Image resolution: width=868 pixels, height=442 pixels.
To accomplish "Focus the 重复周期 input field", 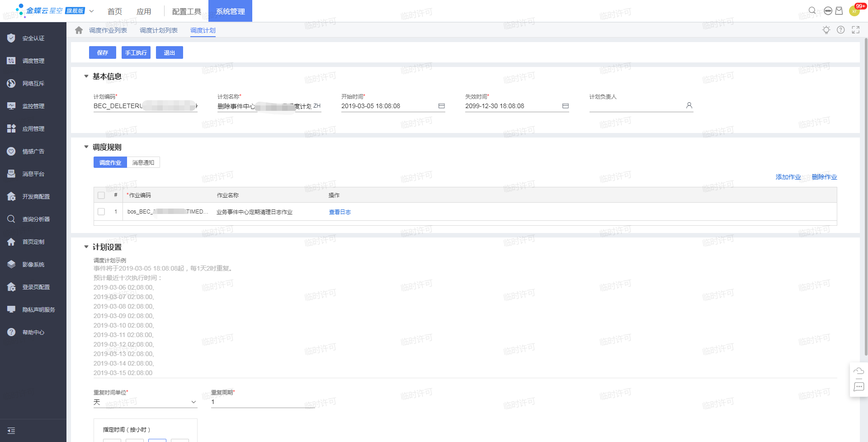I will click(x=263, y=402).
